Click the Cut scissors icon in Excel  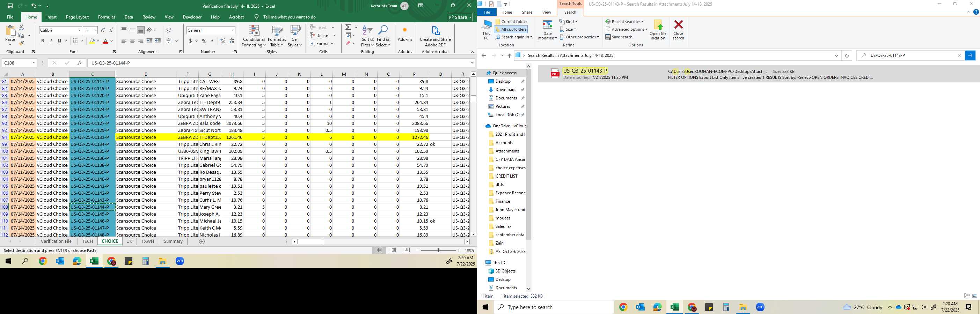21,27
